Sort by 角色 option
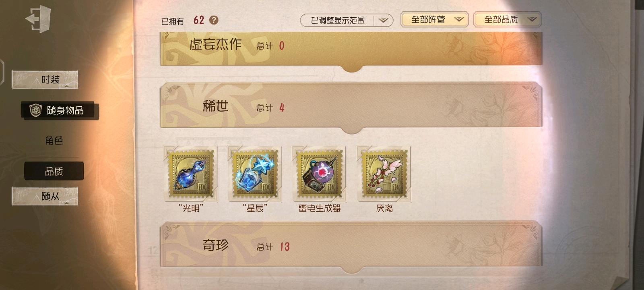644x290 pixels. (x=54, y=141)
